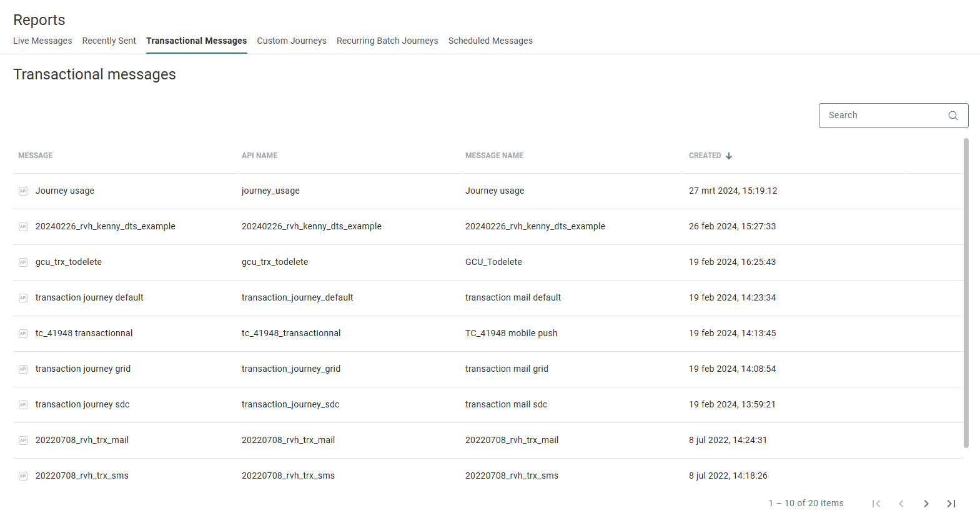
Task: Open the Custom Journeys tab
Action: (292, 41)
